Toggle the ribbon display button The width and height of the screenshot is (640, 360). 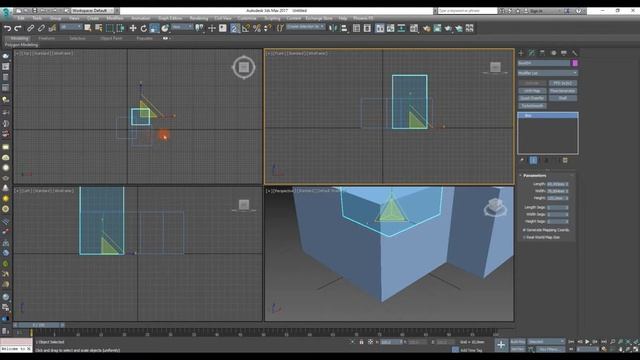point(380,28)
